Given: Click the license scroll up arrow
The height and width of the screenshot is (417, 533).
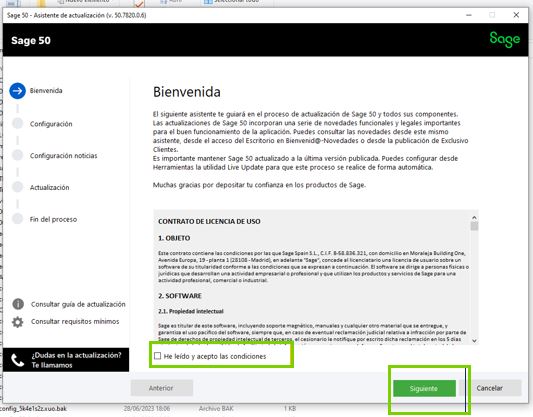Looking at the screenshot, I should tap(474, 218).
